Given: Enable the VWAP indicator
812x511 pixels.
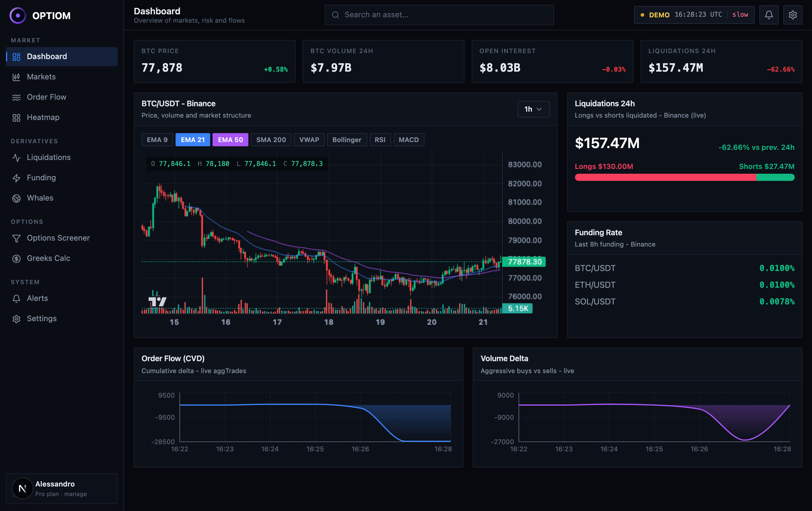Looking at the screenshot, I should click(x=309, y=140).
